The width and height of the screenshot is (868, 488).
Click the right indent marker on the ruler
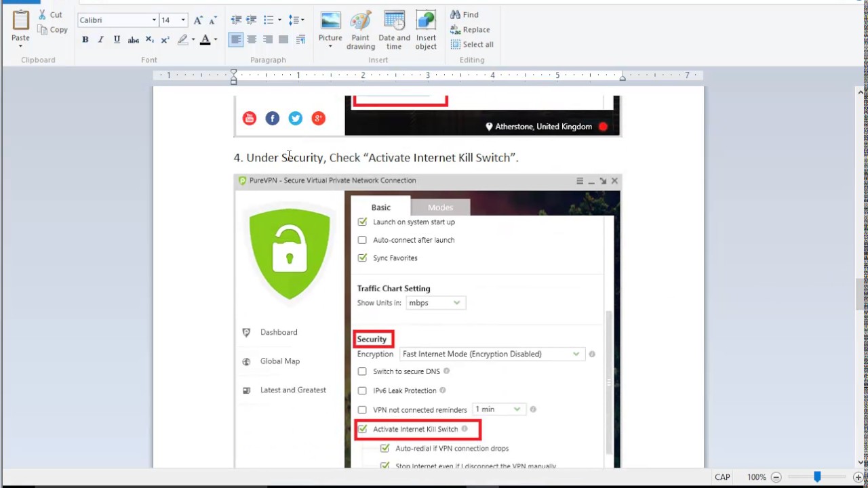pyautogui.click(x=622, y=78)
